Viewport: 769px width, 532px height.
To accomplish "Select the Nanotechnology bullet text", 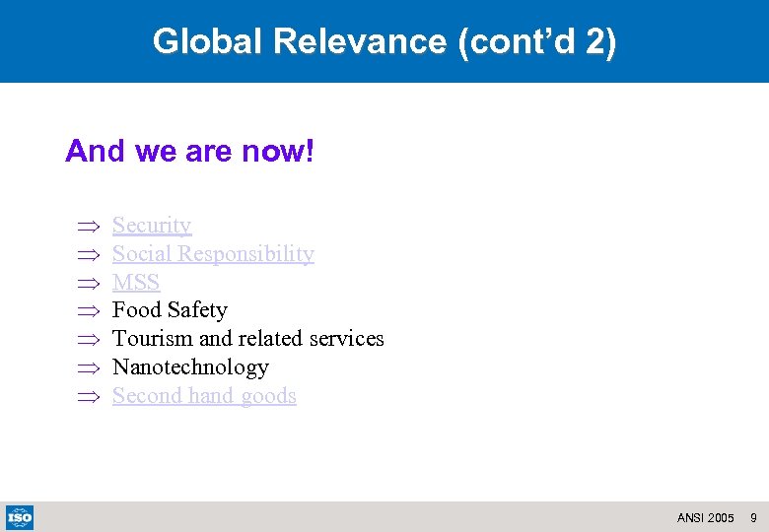I will coord(190,367).
